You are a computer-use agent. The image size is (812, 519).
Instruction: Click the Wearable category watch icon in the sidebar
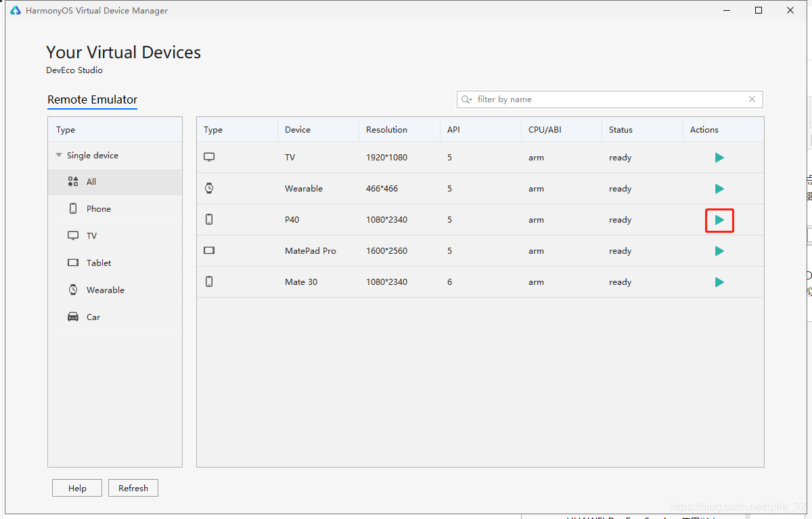click(73, 290)
